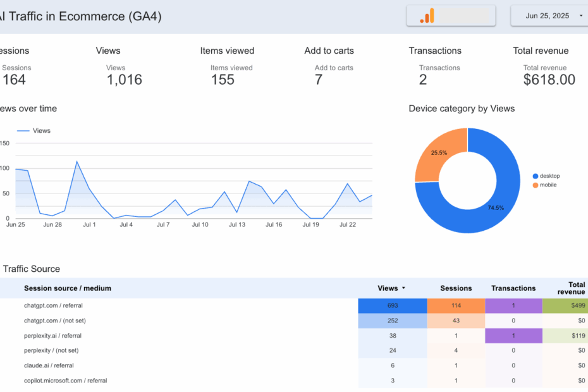
Task: Click the dropdown arrow on the date control
Action: (581, 15)
